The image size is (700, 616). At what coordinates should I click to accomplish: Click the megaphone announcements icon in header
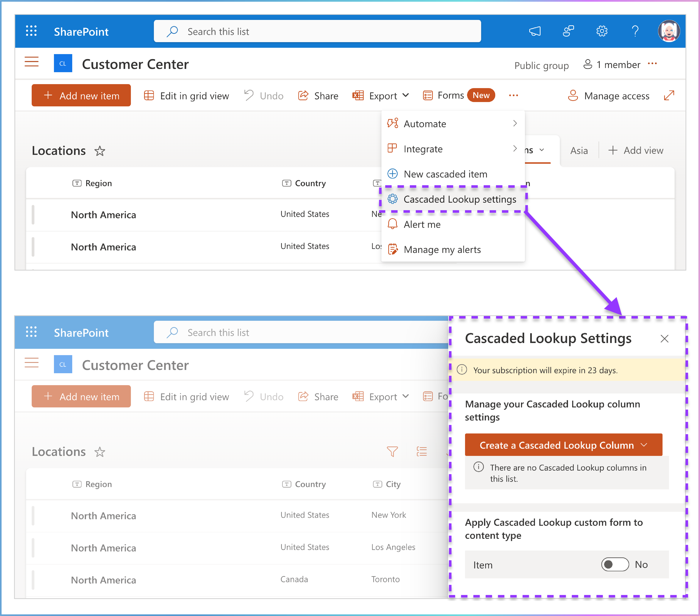coord(535,31)
